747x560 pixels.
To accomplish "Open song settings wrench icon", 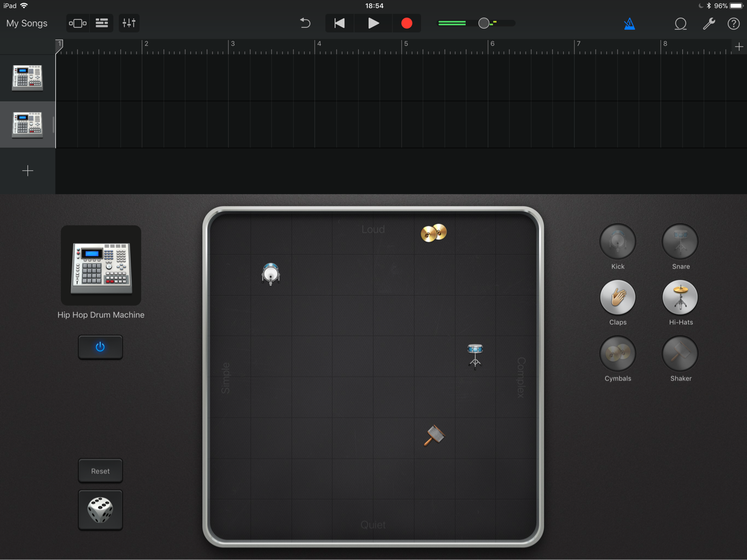I will 709,24.
